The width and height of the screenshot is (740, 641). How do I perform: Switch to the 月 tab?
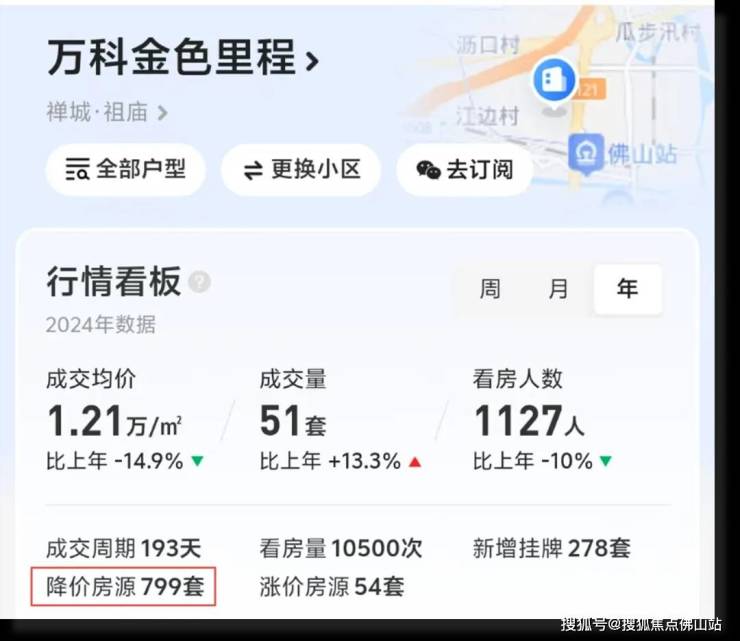[x=558, y=289]
